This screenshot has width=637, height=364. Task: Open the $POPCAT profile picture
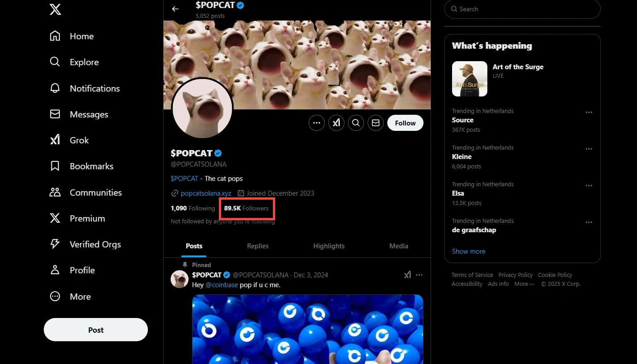pos(202,109)
